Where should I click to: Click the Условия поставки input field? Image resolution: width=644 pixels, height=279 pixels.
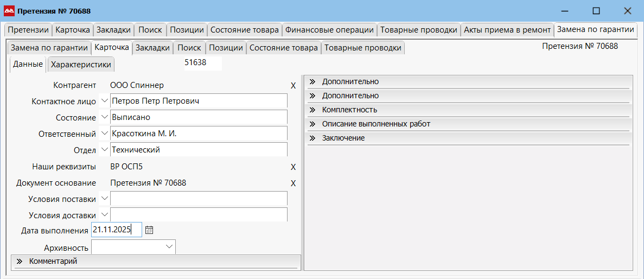click(x=199, y=199)
